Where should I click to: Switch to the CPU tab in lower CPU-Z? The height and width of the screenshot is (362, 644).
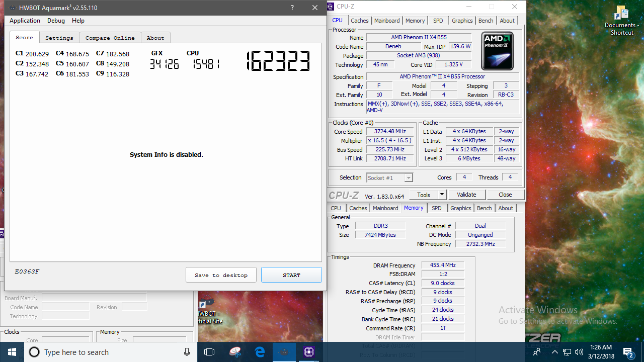(x=336, y=208)
